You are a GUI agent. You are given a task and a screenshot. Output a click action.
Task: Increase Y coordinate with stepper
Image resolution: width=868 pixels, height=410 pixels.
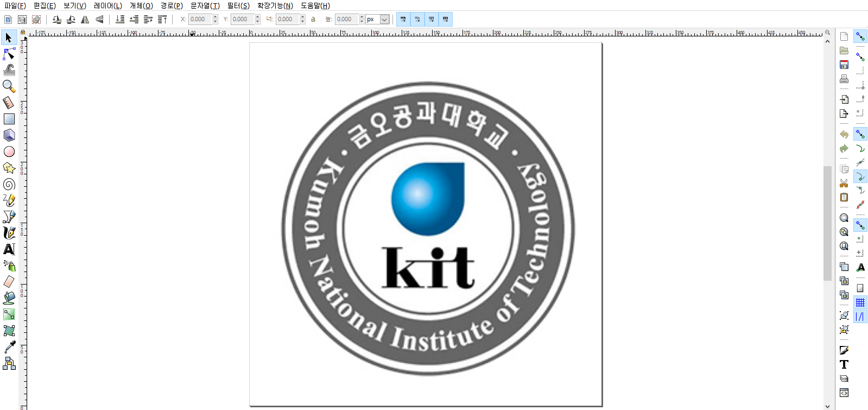click(x=258, y=17)
